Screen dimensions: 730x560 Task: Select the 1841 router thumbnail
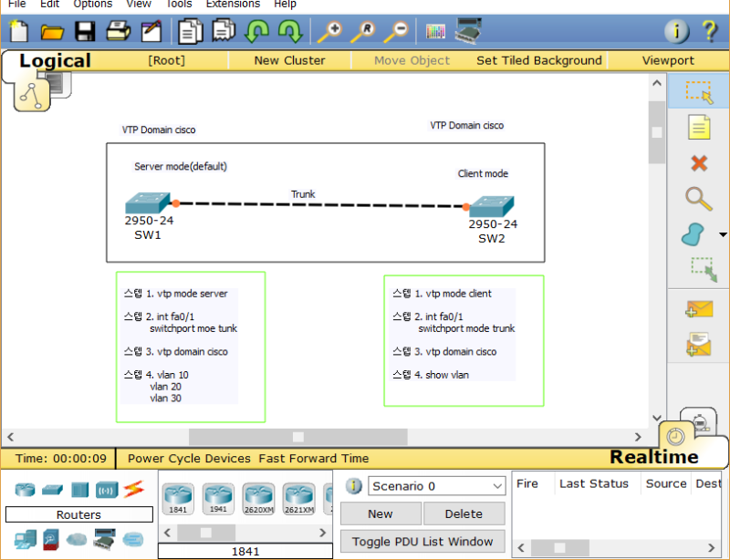click(177, 498)
